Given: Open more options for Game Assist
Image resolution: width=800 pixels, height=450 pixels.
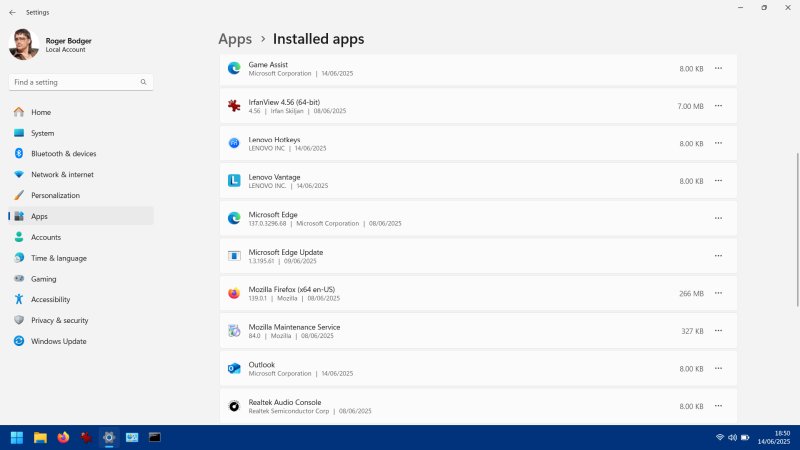Looking at the screenshot, I should click(x=718, y=68).
